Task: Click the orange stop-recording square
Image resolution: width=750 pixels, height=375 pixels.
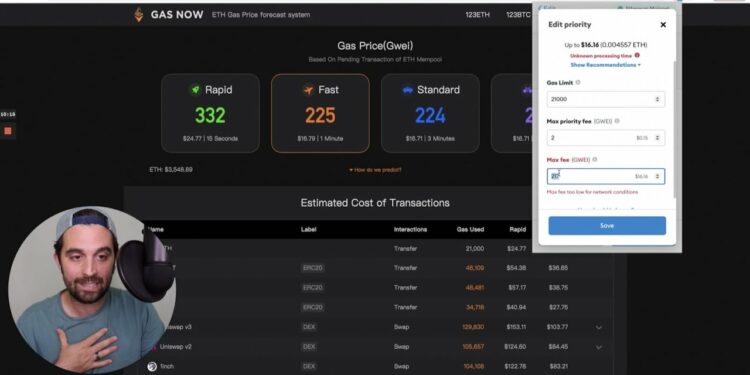Action: 8,131
